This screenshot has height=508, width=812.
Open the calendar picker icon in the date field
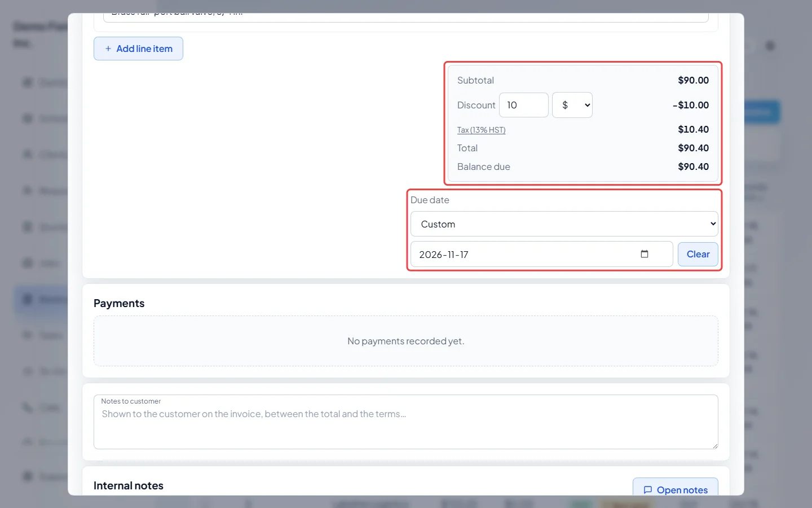tap(645, 254)
